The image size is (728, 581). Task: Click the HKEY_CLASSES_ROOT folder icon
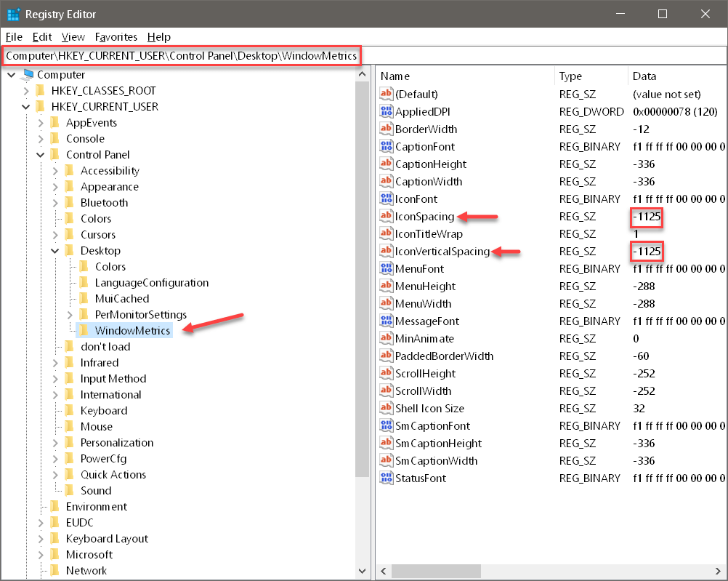pos(40,90)
